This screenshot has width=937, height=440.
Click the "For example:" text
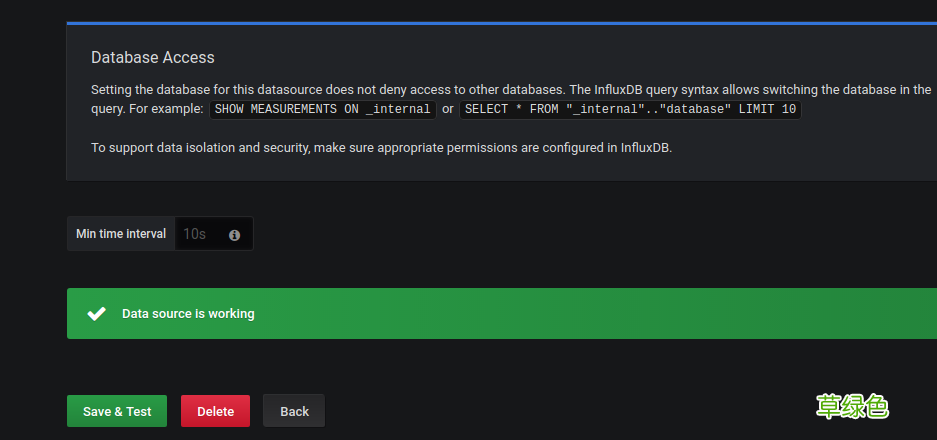pos(167,109)
